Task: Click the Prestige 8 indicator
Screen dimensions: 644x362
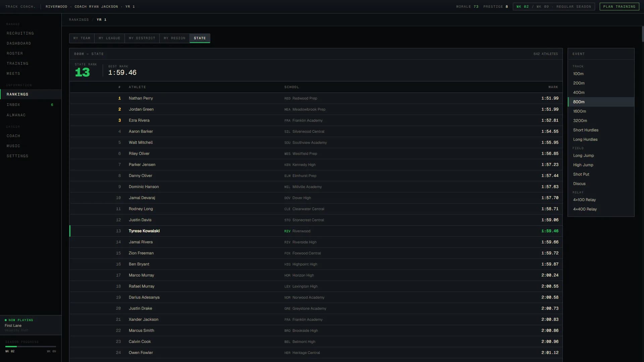Action: 495,7
